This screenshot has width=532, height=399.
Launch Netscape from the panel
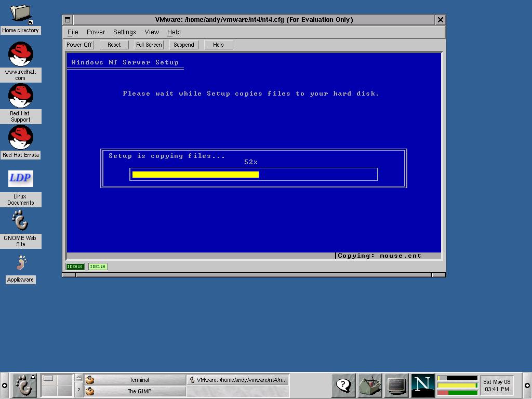[x=422, y=385]
